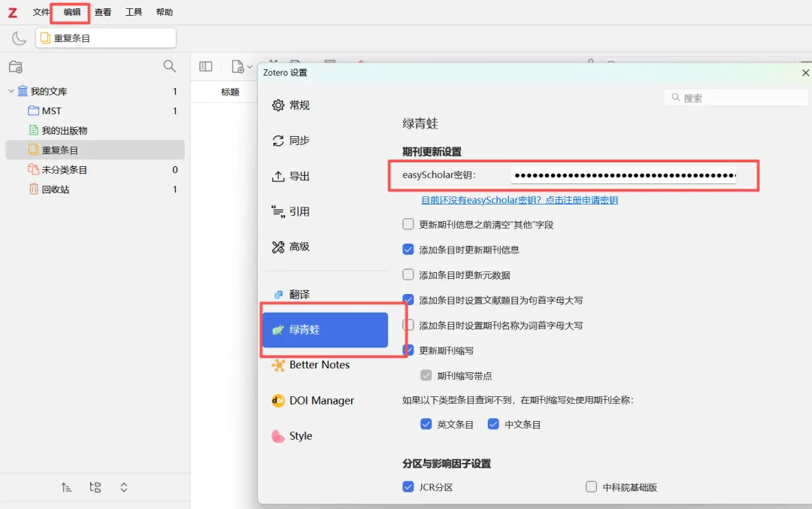Viewport: 812px width, 509px height.
Task: Open the collection search magnifier icon
Action: (169, 66)
